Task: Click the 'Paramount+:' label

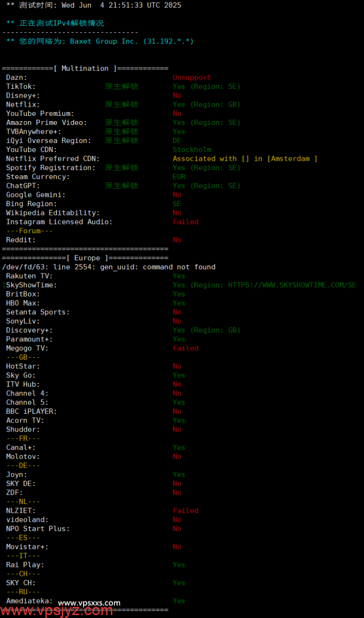Action: (30, 339)
